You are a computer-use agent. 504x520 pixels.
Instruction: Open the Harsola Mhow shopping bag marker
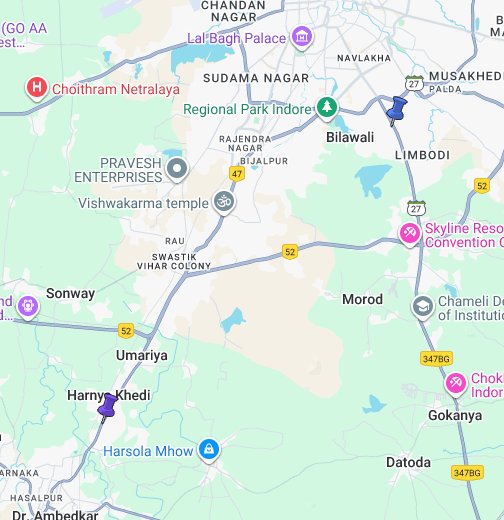[209, 451]
